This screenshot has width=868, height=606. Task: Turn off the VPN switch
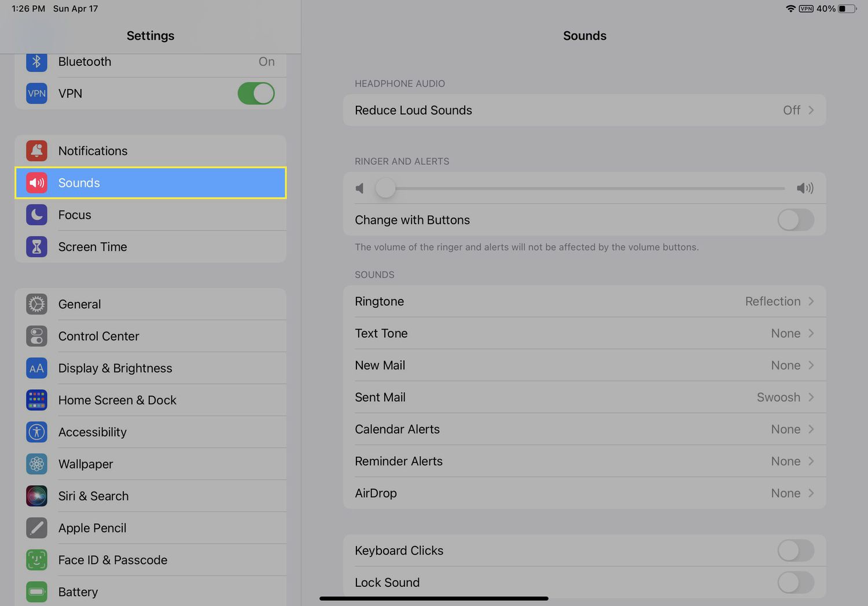click(256, 94)
